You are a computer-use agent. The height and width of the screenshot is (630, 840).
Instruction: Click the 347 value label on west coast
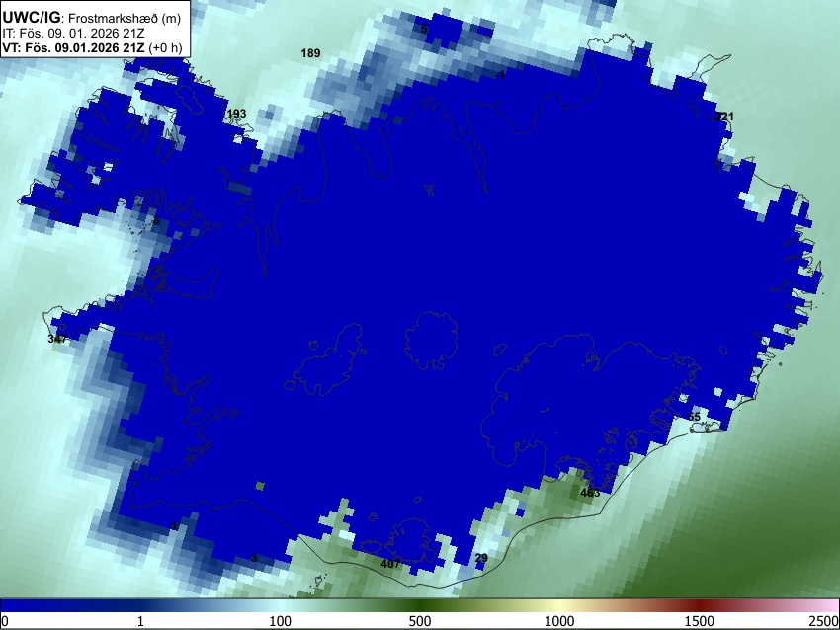57,339
